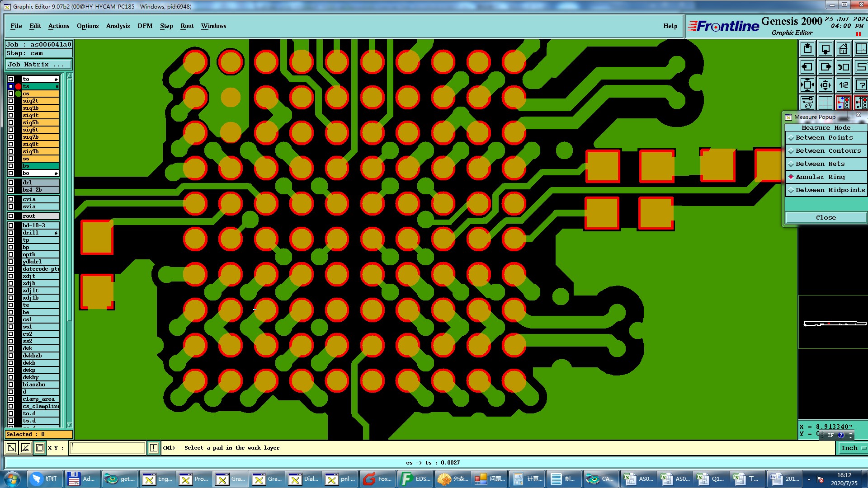Click the pan up arrow icon
868x488 pixels.
[807, 49]
